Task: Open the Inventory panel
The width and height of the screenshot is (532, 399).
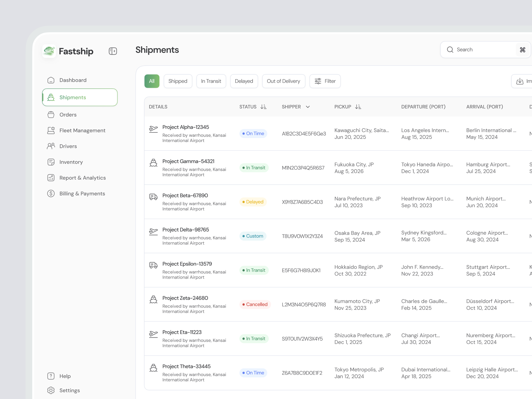Action: click(x=71, y=162)
